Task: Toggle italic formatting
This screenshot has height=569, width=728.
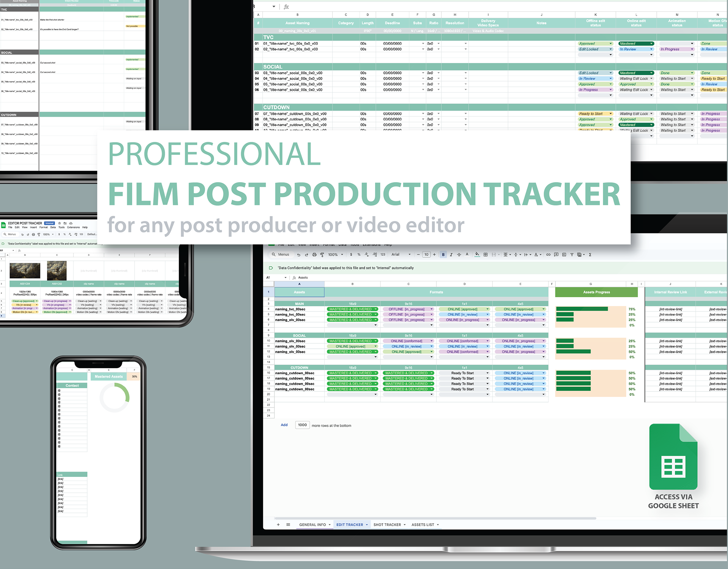Action: coord(451,255)
